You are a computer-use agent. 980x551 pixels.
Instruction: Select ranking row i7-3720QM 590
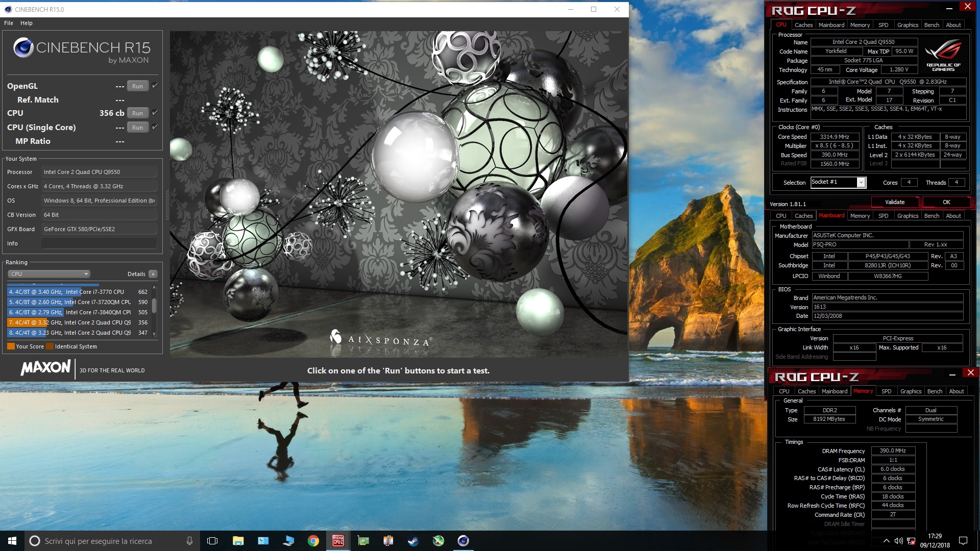tap(78, 302)
